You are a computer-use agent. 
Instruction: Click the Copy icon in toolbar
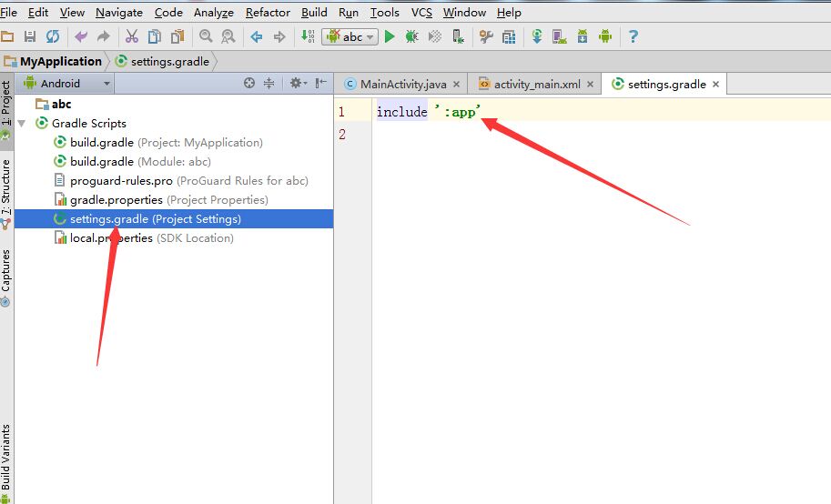154,36
